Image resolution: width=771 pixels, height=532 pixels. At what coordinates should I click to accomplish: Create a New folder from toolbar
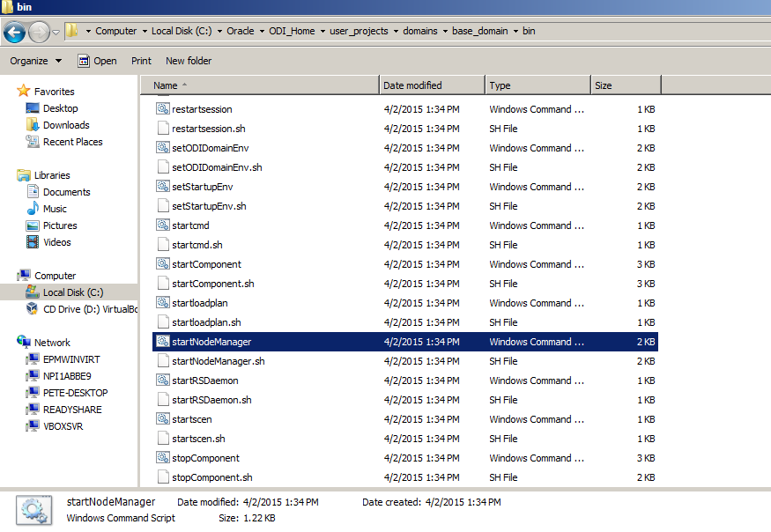189,61
